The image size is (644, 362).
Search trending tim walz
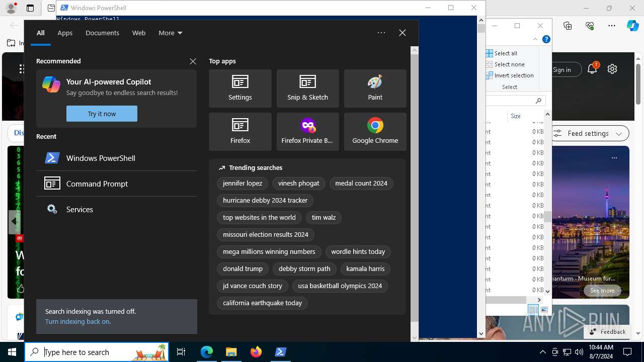[324, 218]
